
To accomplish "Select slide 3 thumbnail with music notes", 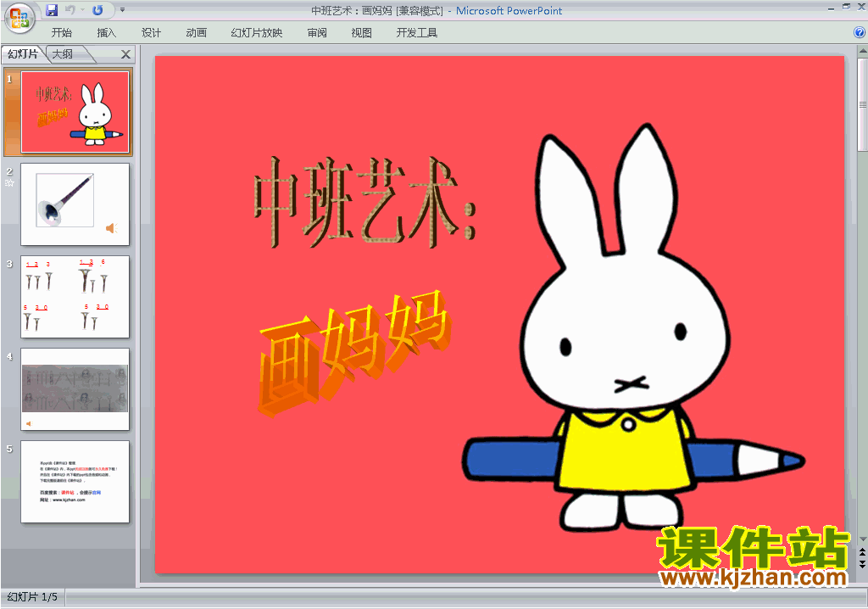I will tap(75, 297).
